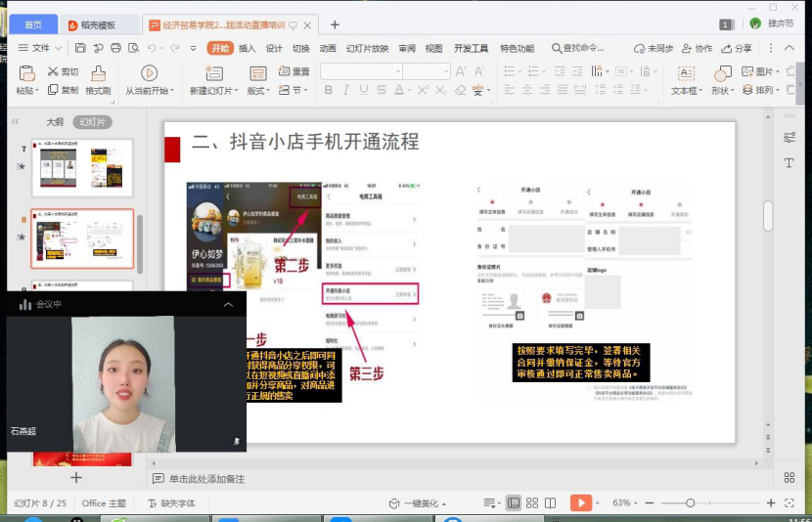Open the font name combo box

[x=361, y=71]
